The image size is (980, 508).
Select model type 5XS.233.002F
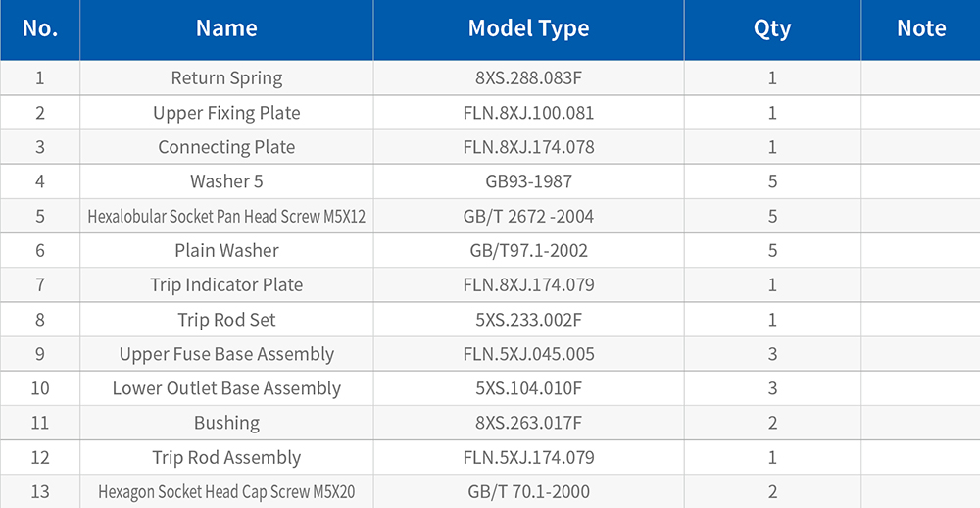[x=528, y=320]
